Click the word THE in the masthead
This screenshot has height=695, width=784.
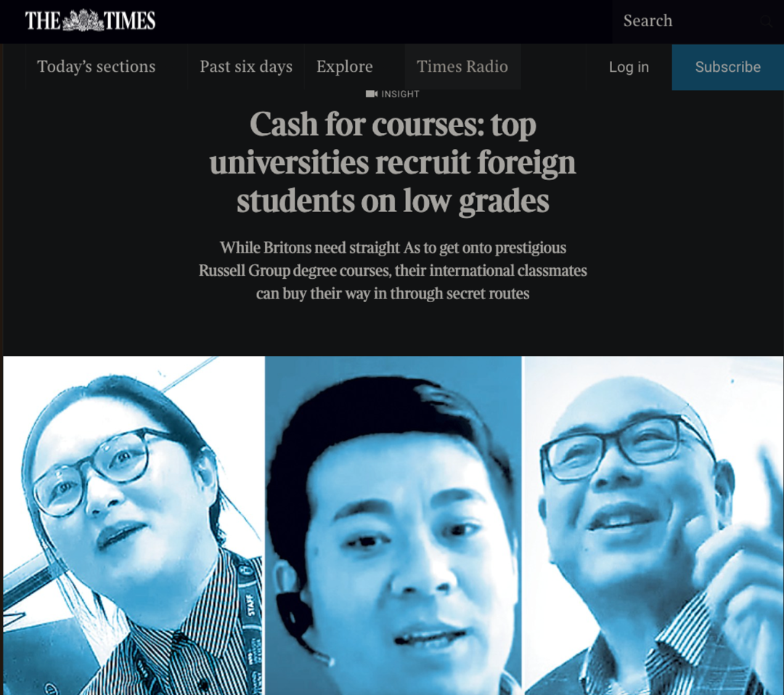[43, 21]
